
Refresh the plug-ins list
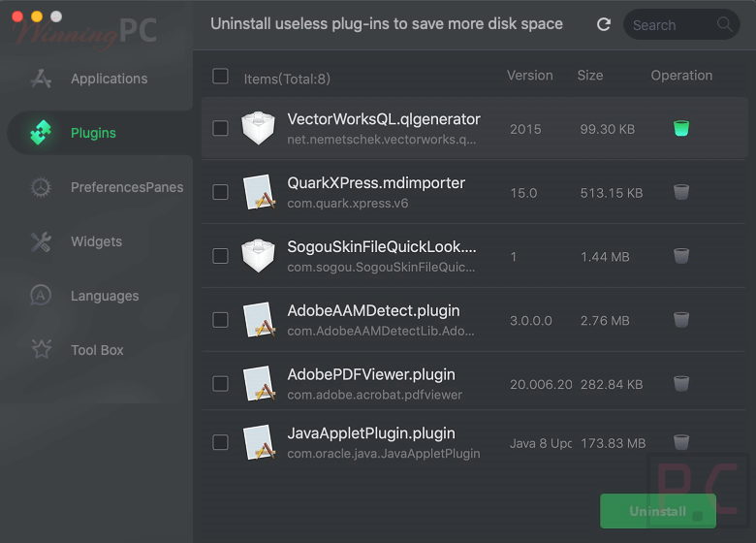[x=604, y=24]
